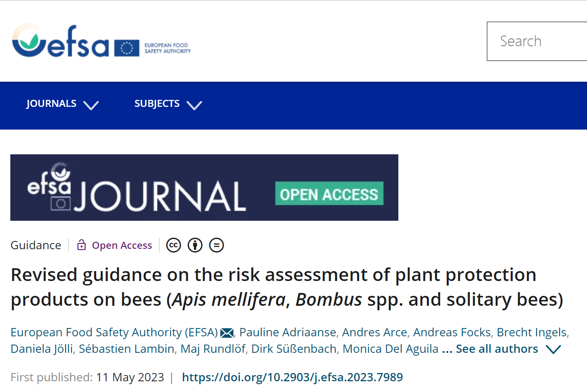Open author Pauline Adriaanse's link
This screenshot has width=587, height=392.
tap(288, 332)
